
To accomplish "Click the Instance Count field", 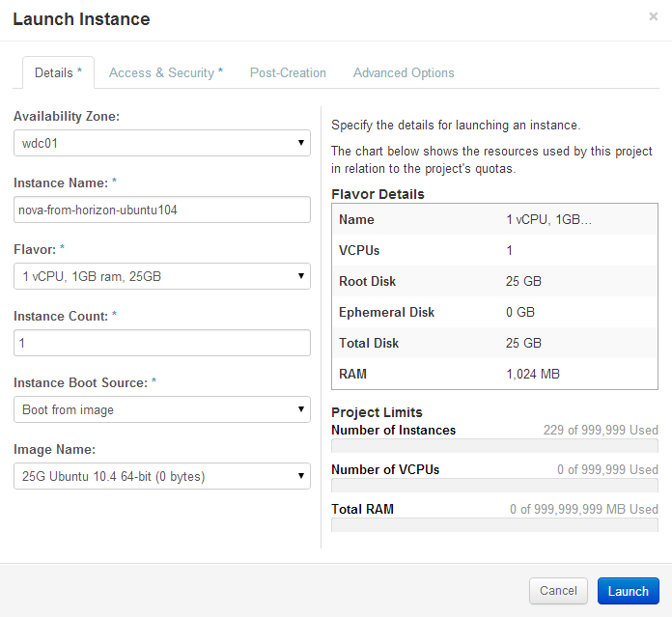I will (x=162, y=343).
